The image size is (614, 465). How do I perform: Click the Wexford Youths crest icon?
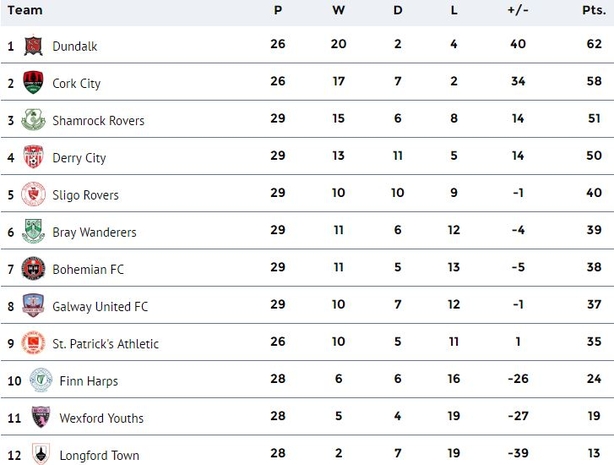pos(41,417)
